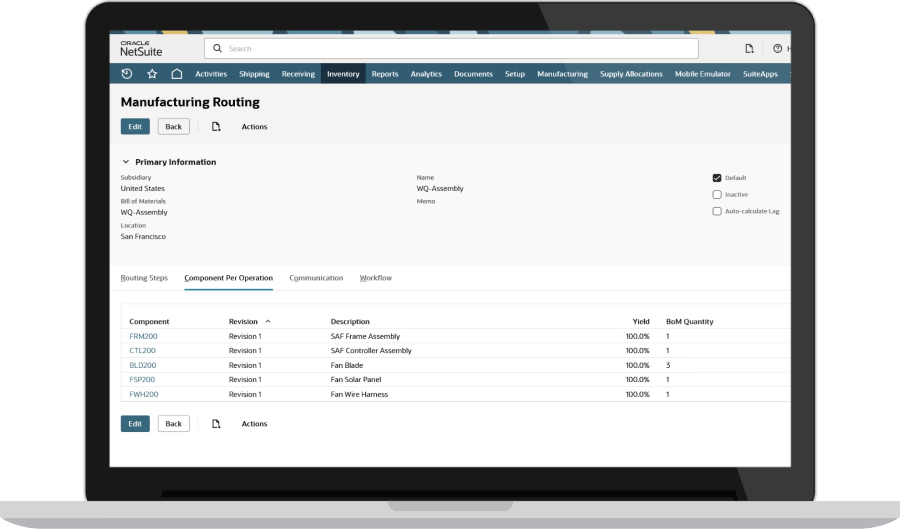Click the Description column header
900x529 pixels.
350,321
